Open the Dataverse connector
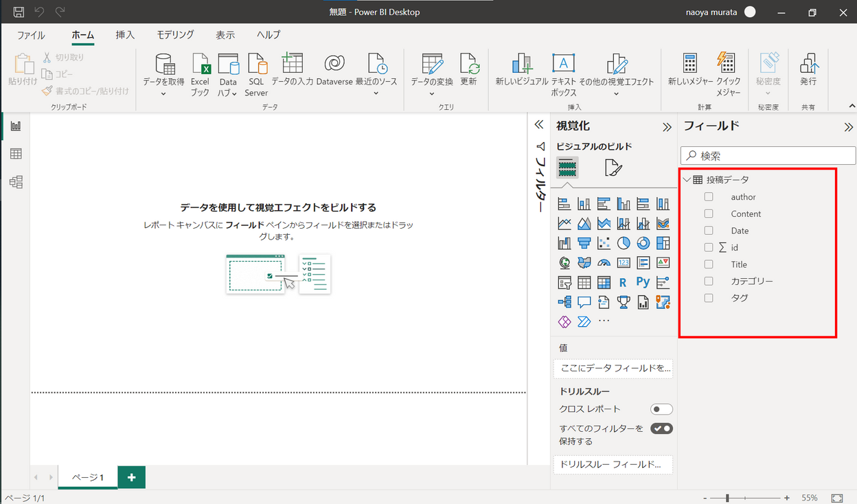857x504 pixels. (334, 70)
